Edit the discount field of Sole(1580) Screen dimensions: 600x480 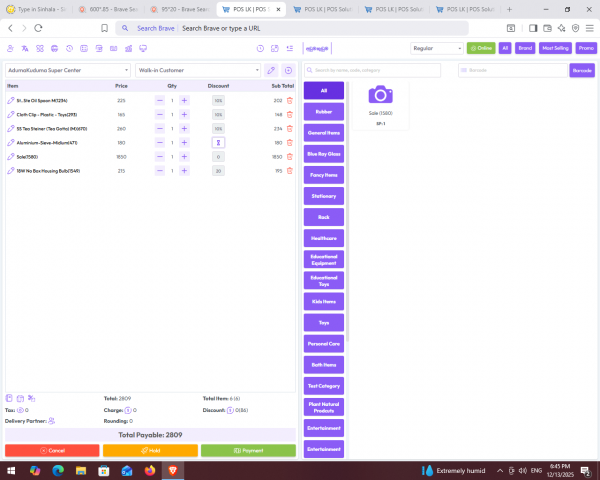[x=218, y=157]
